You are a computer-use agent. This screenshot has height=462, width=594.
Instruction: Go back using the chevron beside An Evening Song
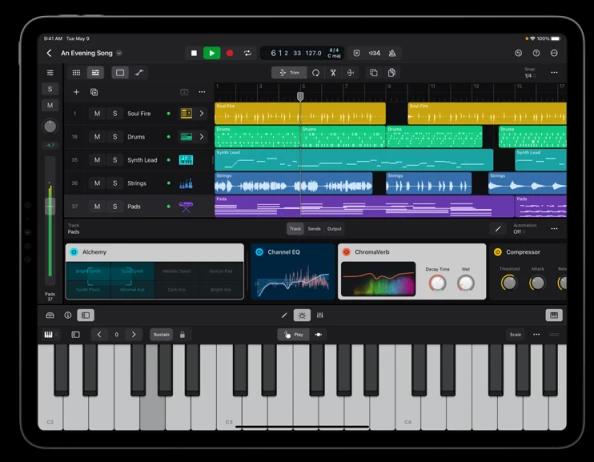click(x=49, y=53)
